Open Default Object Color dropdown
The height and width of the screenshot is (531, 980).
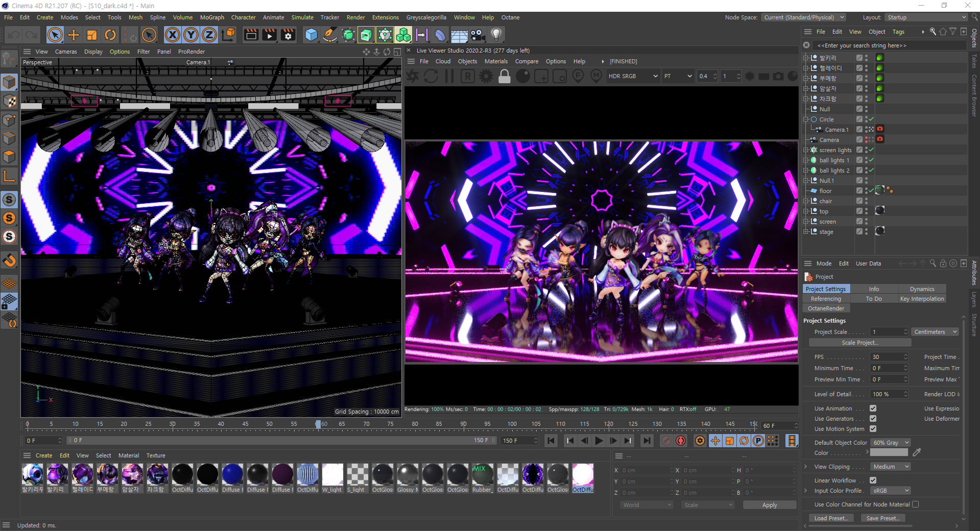(891, 443)
